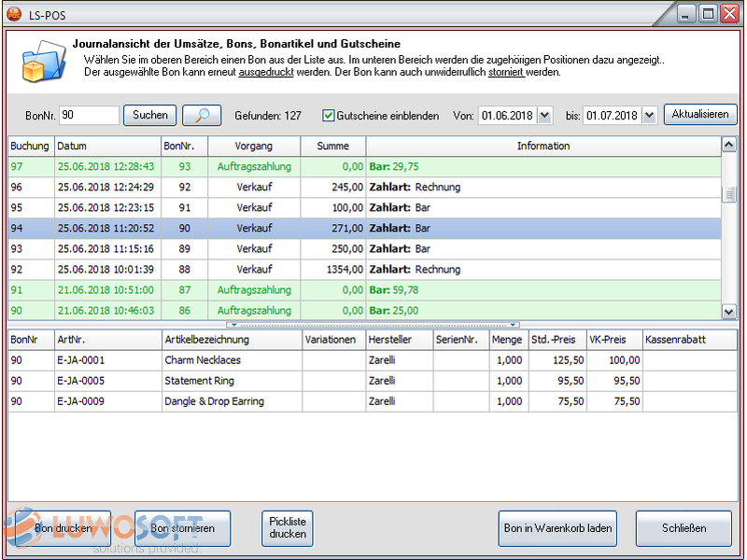Click the Suchen button
The width and height of the screenshot is (747, 560).
pyautogui.click(x=149, y=116)
